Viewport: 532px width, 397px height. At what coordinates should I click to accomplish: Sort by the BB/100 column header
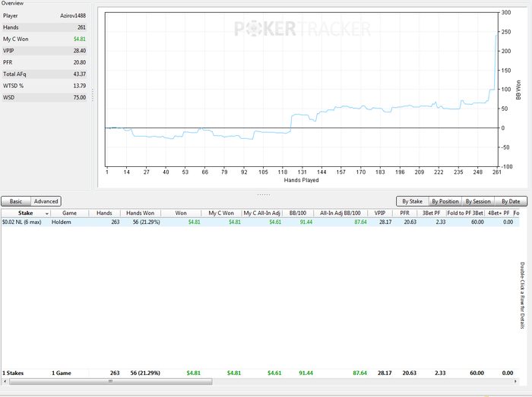(298, 213)
